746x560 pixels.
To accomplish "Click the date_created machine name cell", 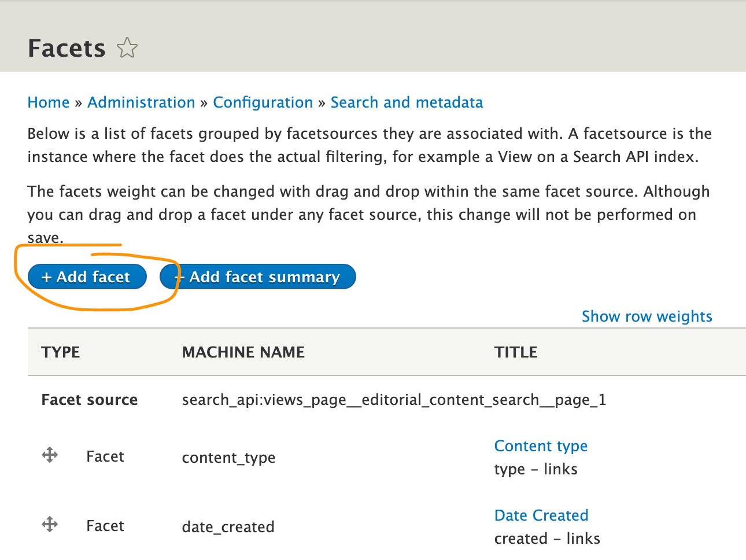I will [228, 527].
